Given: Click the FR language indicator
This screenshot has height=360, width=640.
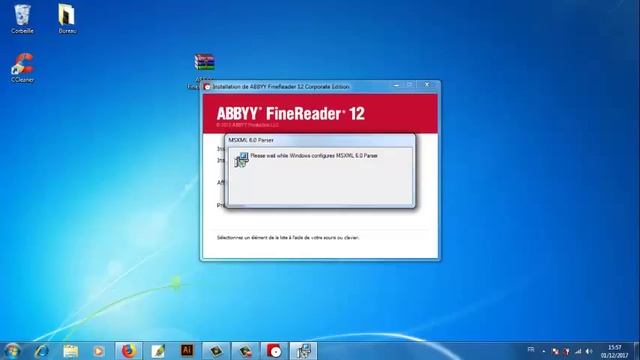Looking at the screenshot, I should pos(531,350).
